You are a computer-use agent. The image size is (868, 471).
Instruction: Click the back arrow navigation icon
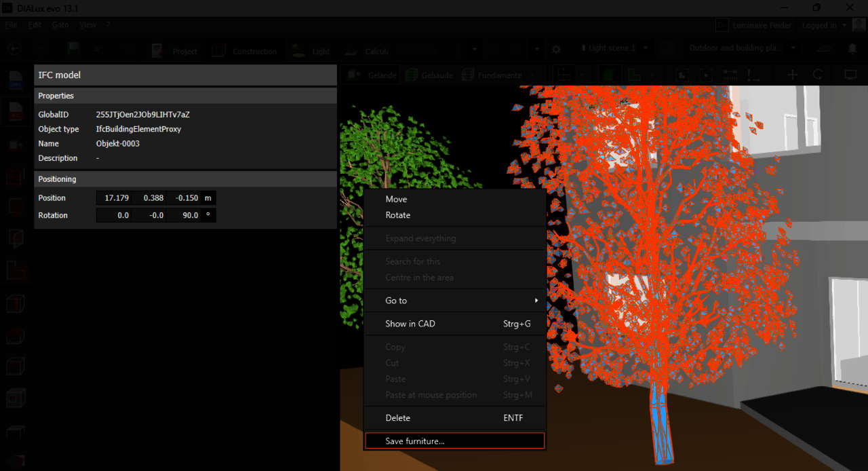(14, 49)
